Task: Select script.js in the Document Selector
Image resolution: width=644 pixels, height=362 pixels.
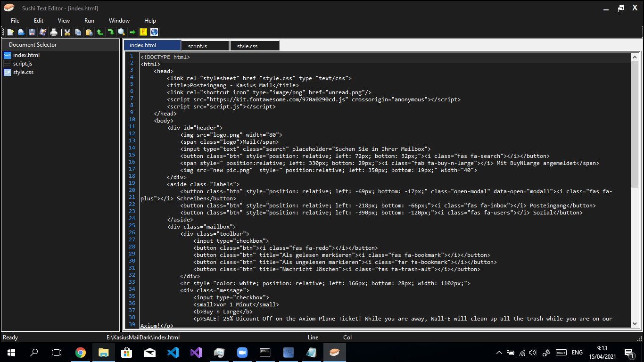Action: click(x=23, y=64)
